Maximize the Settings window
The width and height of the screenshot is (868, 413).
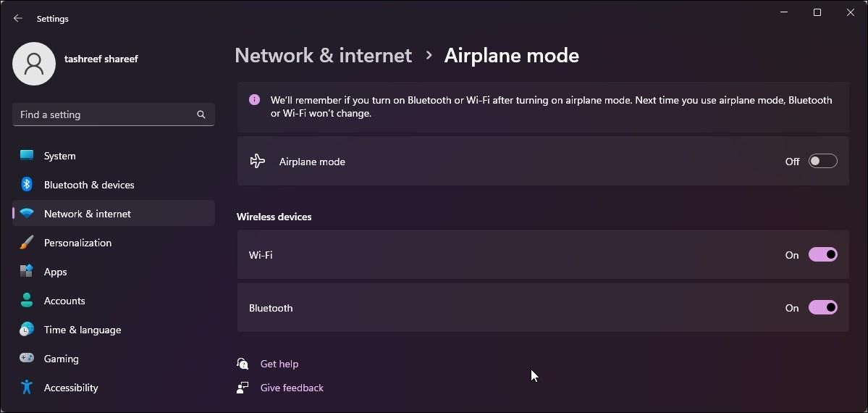pos(817,12)
